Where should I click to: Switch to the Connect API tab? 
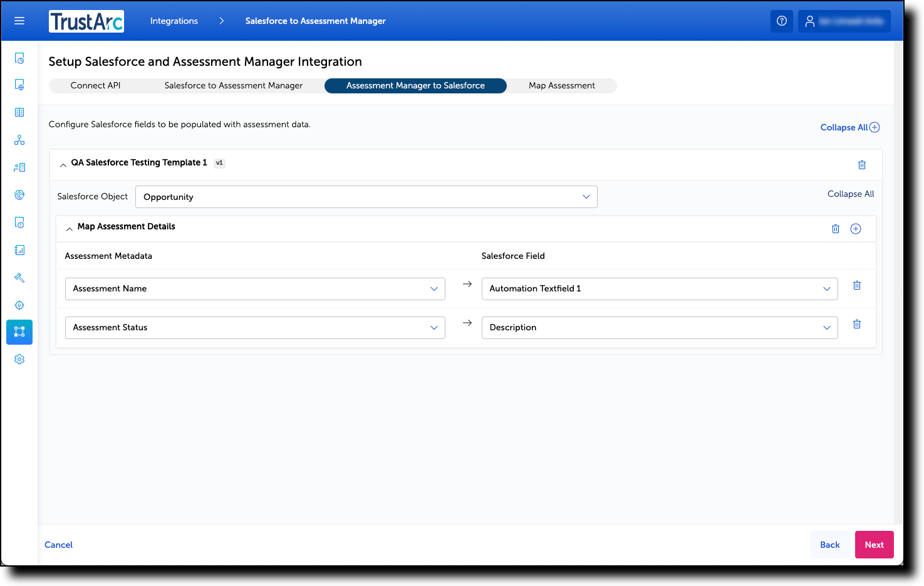point(95,85)
